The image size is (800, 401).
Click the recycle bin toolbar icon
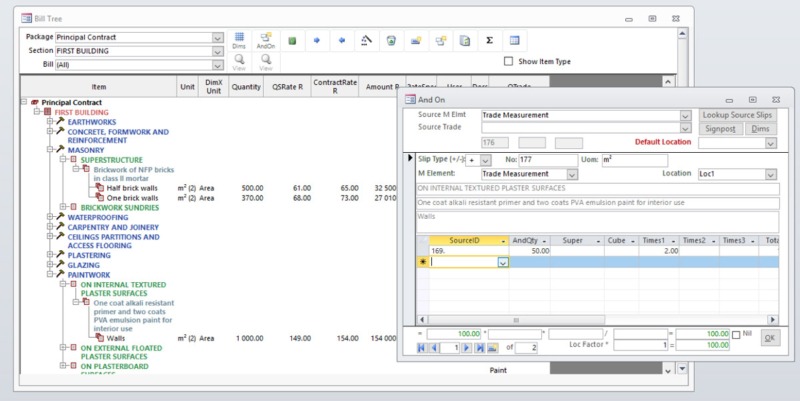click(x=391, y=40)
